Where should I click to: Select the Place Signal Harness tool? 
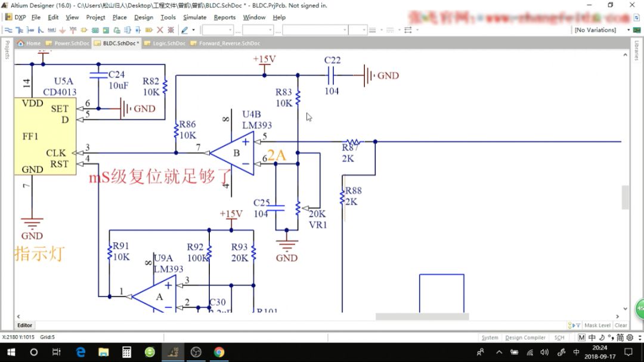tap(30, 30)
